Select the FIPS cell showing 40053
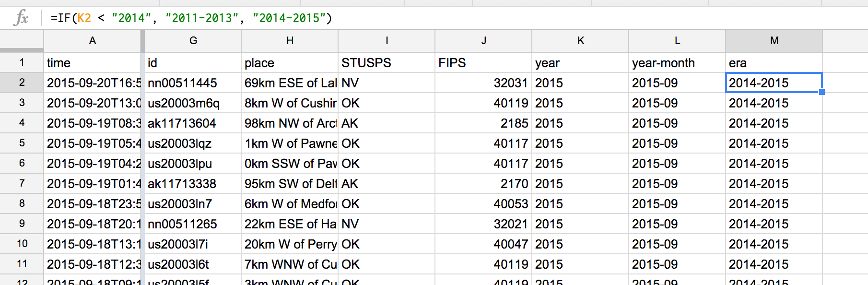This screenshot has height=285, width=868. click(x=483, y=204)
